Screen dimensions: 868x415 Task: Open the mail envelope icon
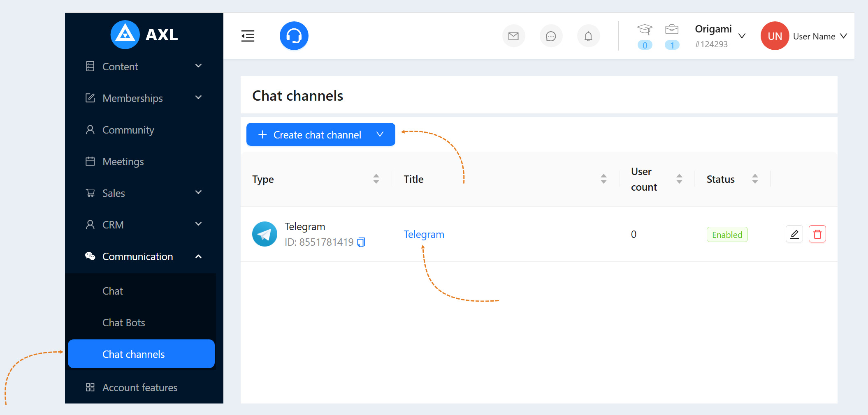point(513,36)
